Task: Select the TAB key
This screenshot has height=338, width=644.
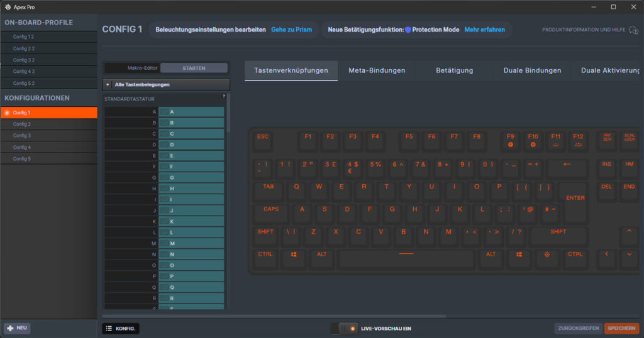Action: click(268, 191)
